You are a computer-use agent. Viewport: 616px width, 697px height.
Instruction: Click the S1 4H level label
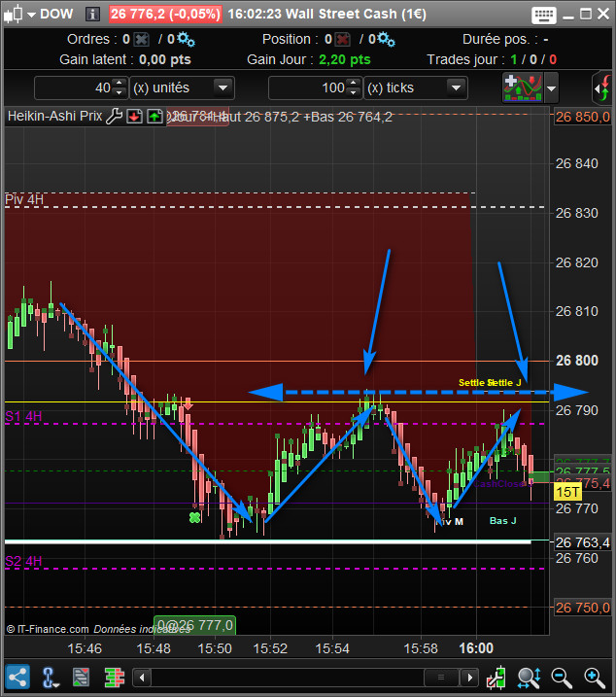(x=23, y=416)
